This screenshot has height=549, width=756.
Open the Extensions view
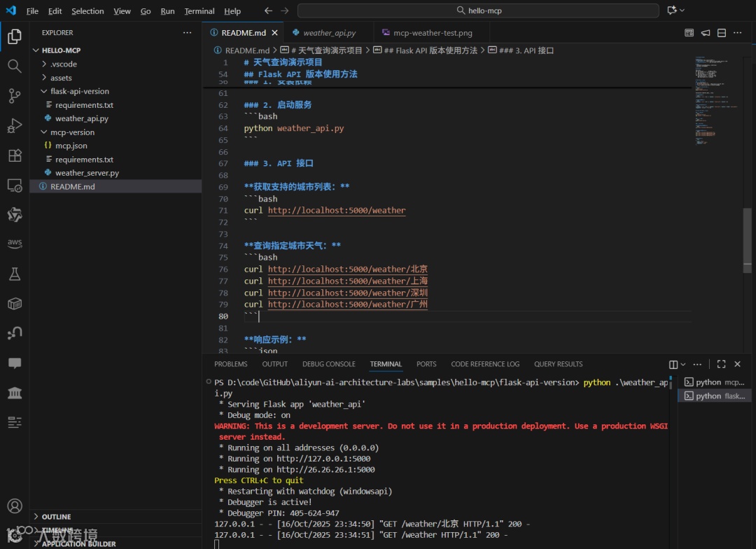[14, 155]
